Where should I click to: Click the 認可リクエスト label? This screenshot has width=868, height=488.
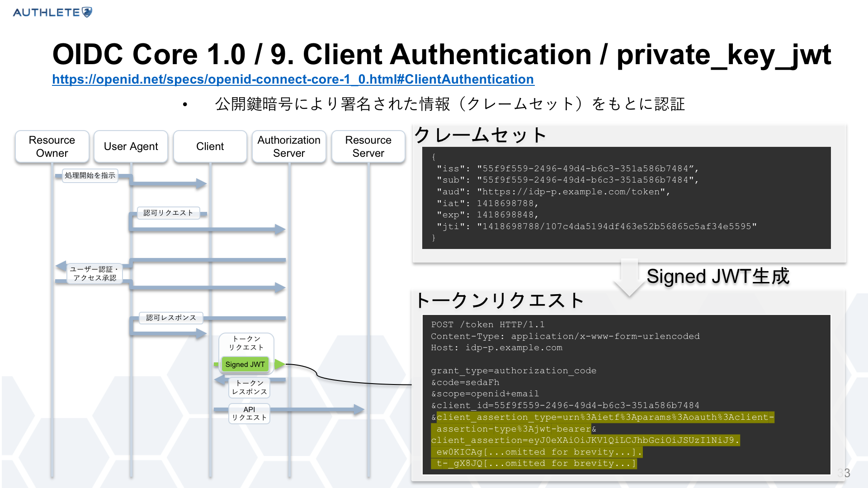[168, 213]
